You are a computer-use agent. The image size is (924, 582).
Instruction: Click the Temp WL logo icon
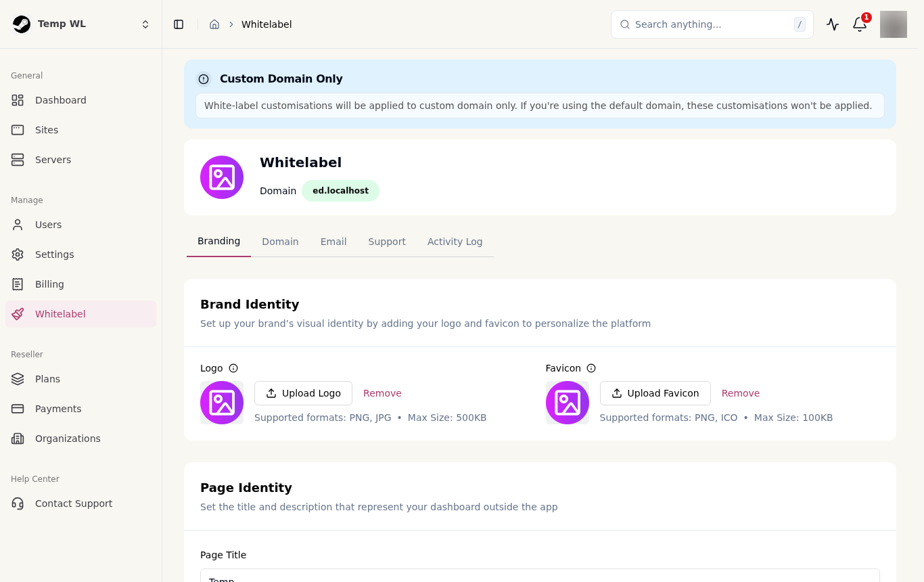click(x=22, y=24)
